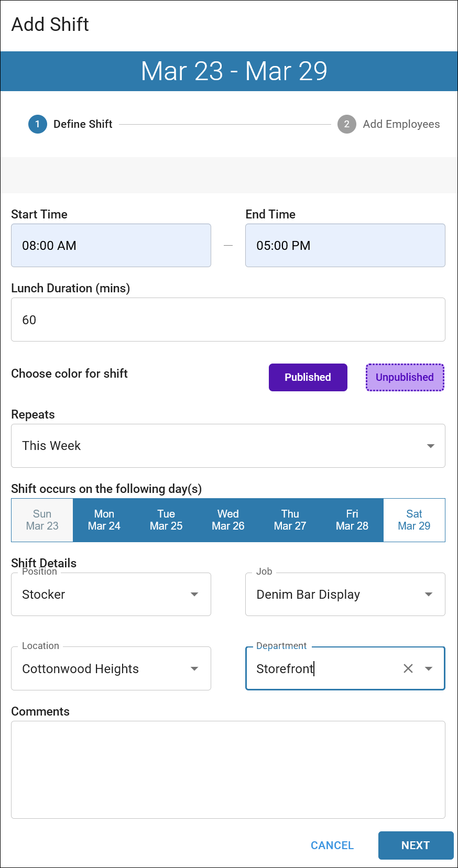
Task: Open the Position selector showing Stocker
Action: coord(111,595)
